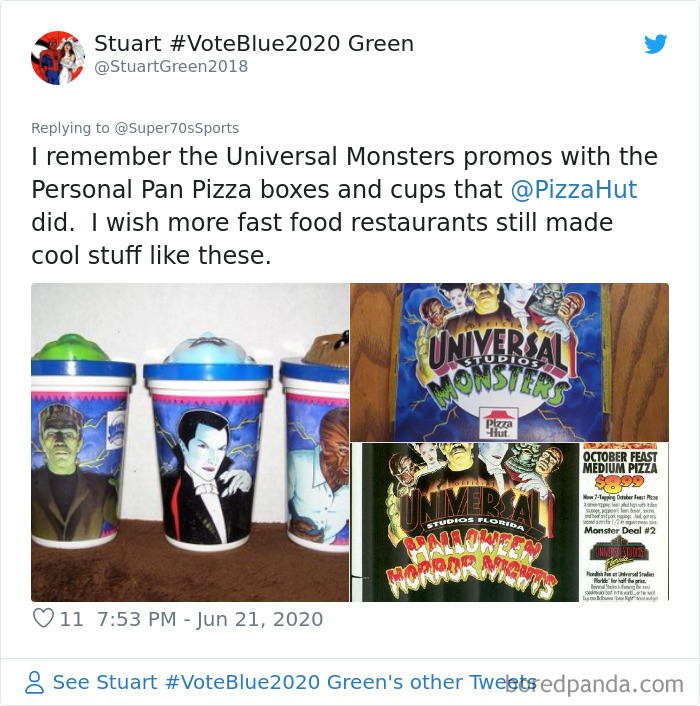Click the tweet text about Universal Monsters

point(344,206)
